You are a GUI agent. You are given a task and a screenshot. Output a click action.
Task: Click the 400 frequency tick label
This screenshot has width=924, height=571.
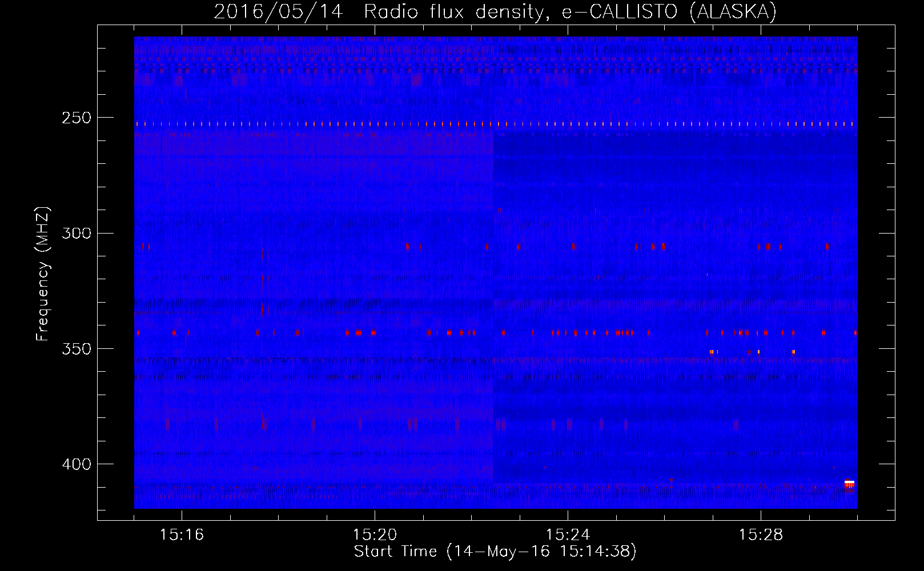76,464
